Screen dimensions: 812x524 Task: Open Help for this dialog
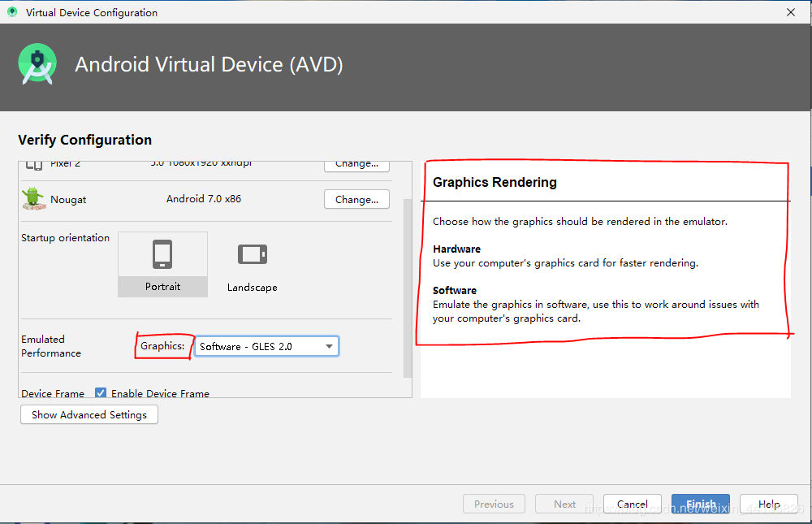[x=768, y=504]
